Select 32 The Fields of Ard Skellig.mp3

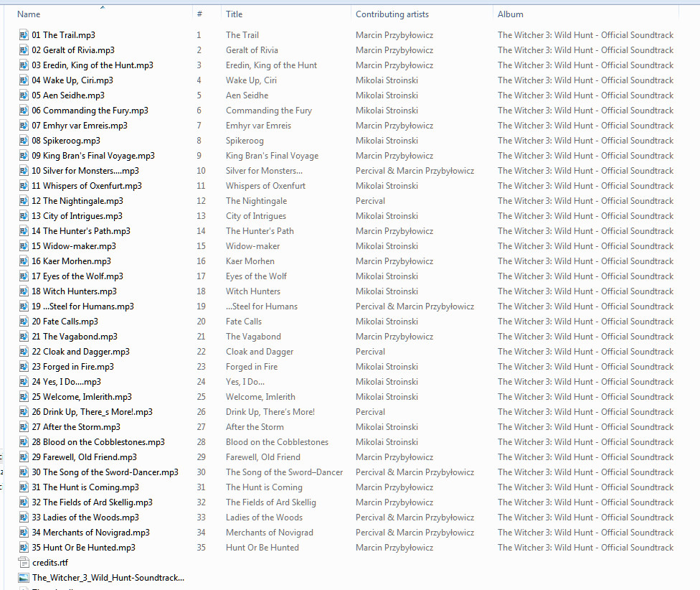pos(92,502)
